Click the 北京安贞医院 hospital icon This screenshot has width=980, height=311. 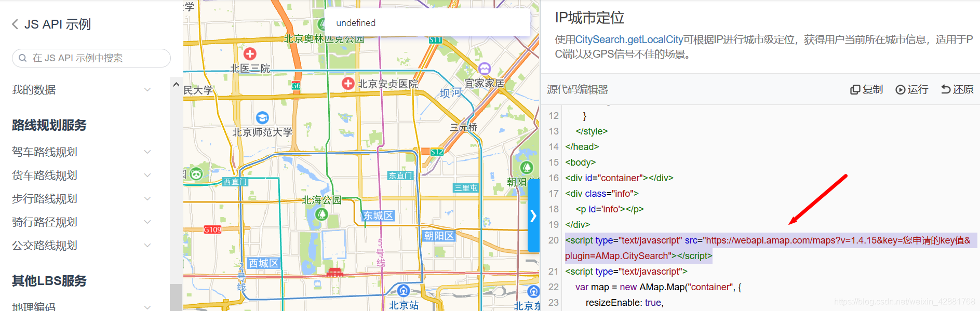coord(348,83)
